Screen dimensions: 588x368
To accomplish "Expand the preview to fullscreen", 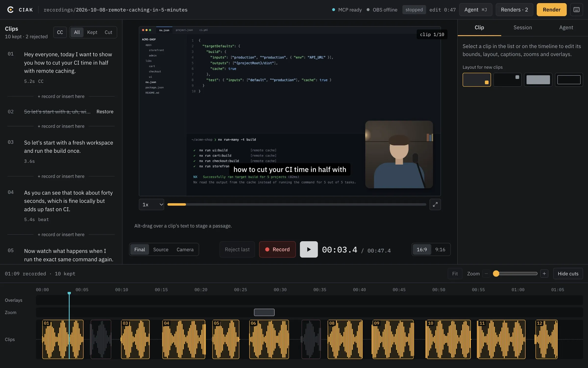I will click(x=435, y=204).
